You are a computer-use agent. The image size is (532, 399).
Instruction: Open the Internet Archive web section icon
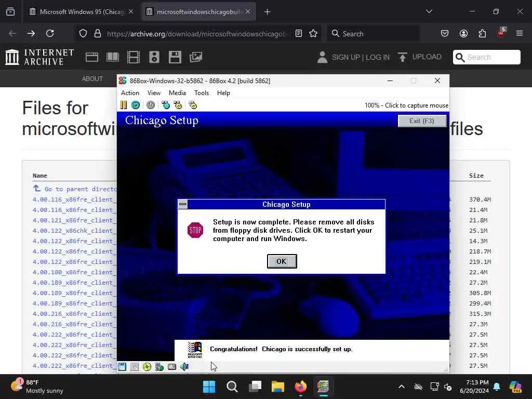point(91,57)
